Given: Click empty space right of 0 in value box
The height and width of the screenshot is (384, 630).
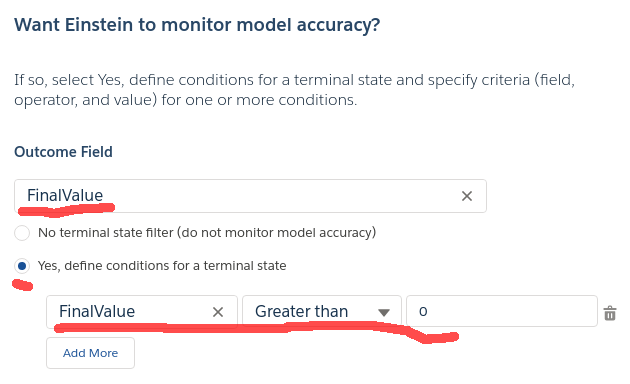Looking at the screenshot, I should point(510,311).
